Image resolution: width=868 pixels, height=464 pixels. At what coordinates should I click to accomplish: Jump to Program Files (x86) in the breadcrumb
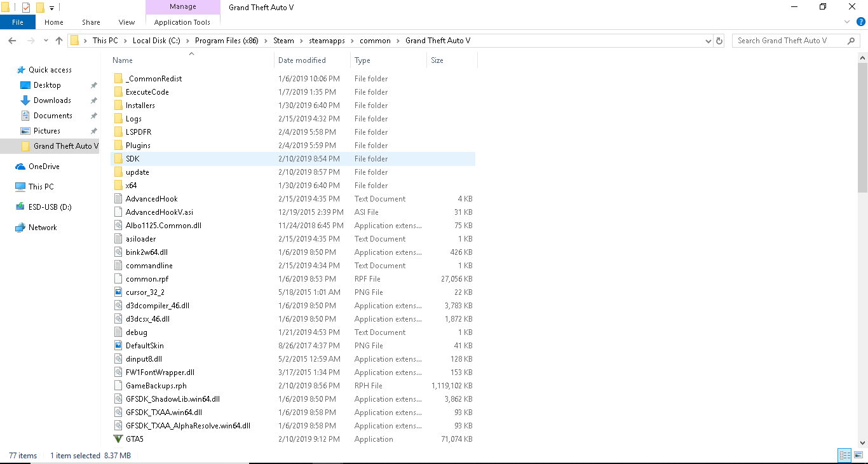click(x=226, y=41)
